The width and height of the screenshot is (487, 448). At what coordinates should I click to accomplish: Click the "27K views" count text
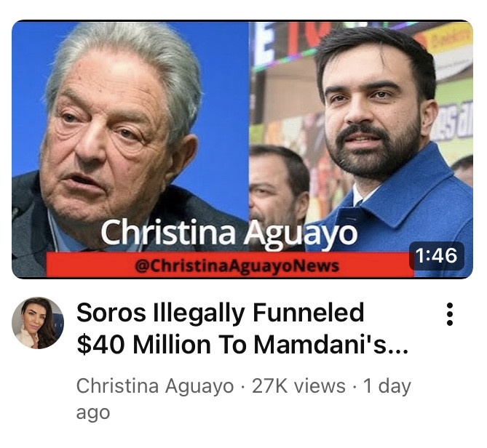298,386
